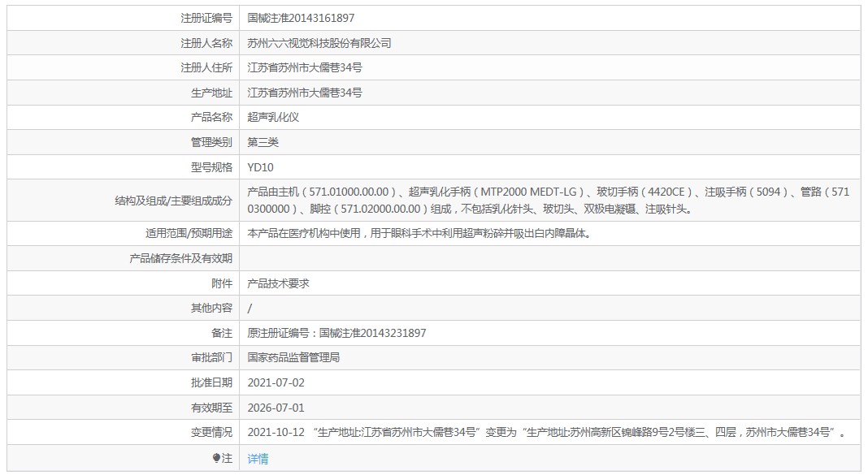Select attachment value 产品技术要求
Screen dimensions: 868x475
click(x=279, y=283)
